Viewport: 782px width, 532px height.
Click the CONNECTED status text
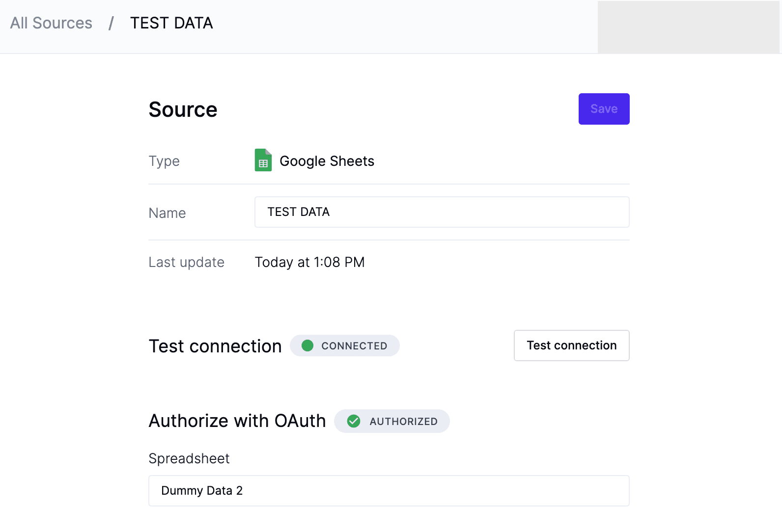354,346
